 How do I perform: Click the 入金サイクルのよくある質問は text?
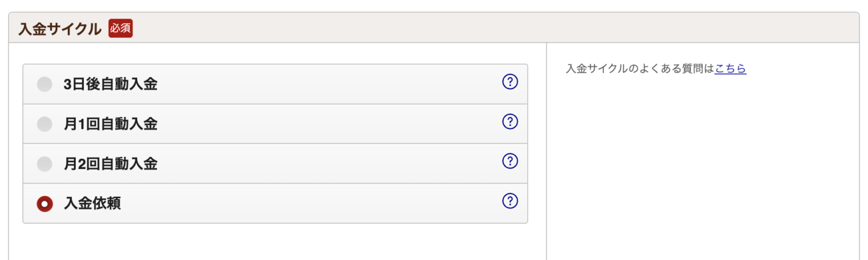click(639, 69)
